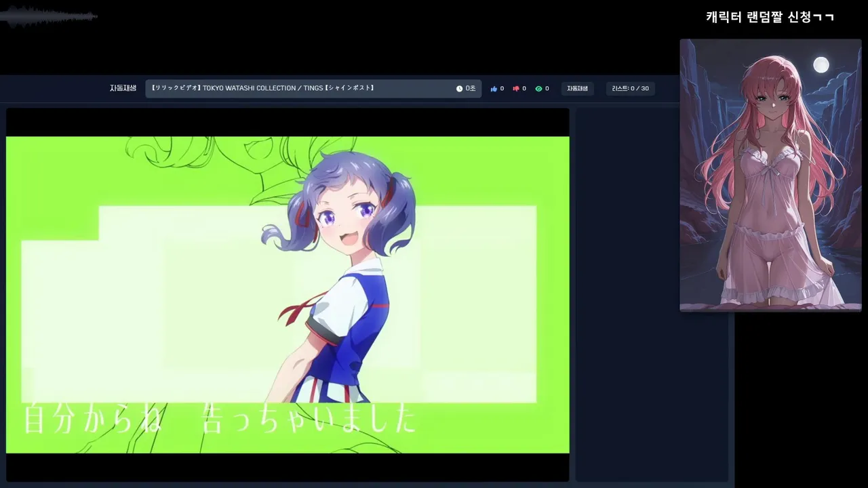Click the 자동재생 button right of view count
The image size is (868, 488).
tap(577, 89)
